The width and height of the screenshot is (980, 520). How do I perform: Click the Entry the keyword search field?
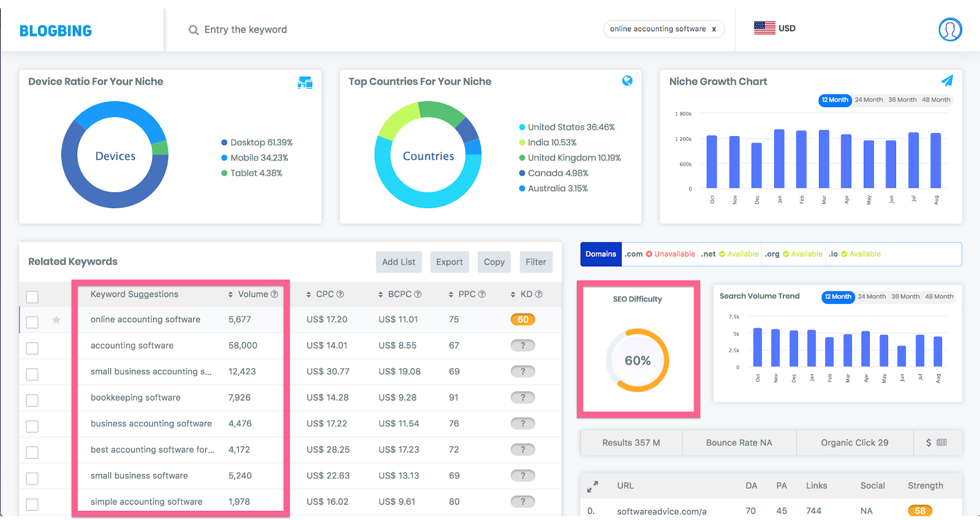click(246, 29)
